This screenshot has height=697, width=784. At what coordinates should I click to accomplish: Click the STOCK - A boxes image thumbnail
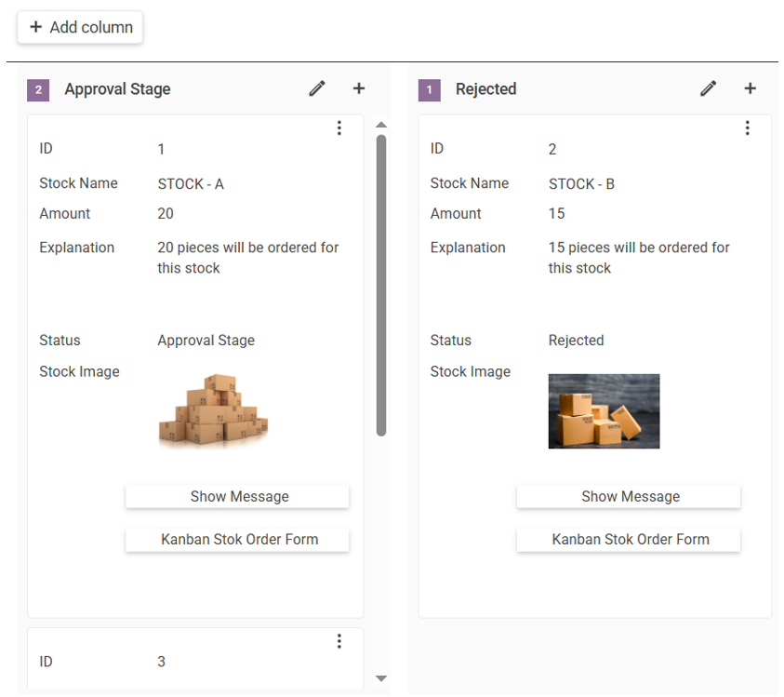pyautogui.click(x=214, y=411)
